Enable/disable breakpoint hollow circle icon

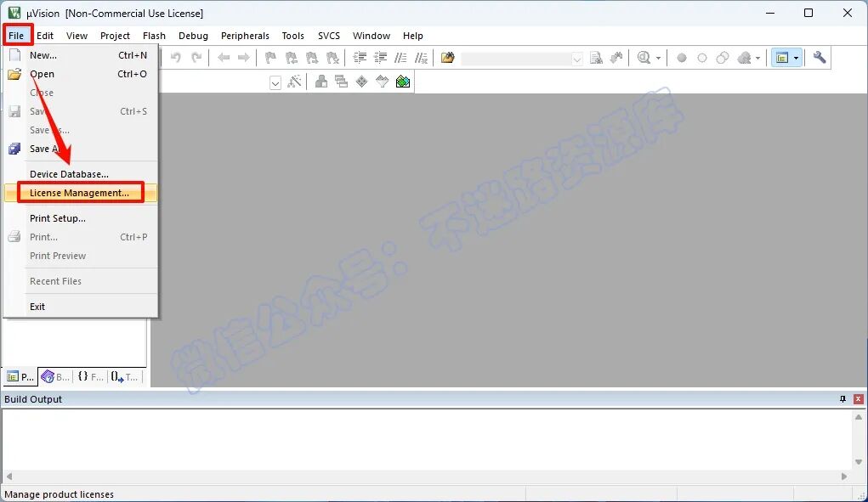(x=702, y=58)
